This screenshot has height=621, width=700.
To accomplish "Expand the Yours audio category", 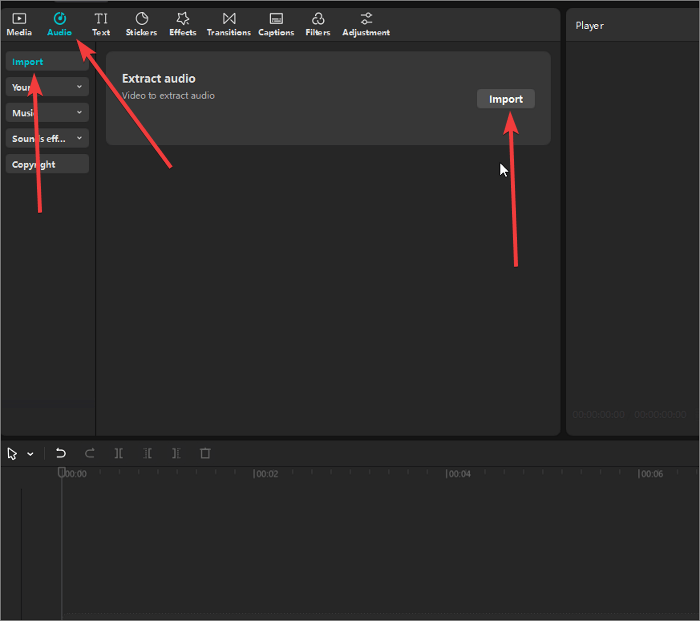I will 47,87.
